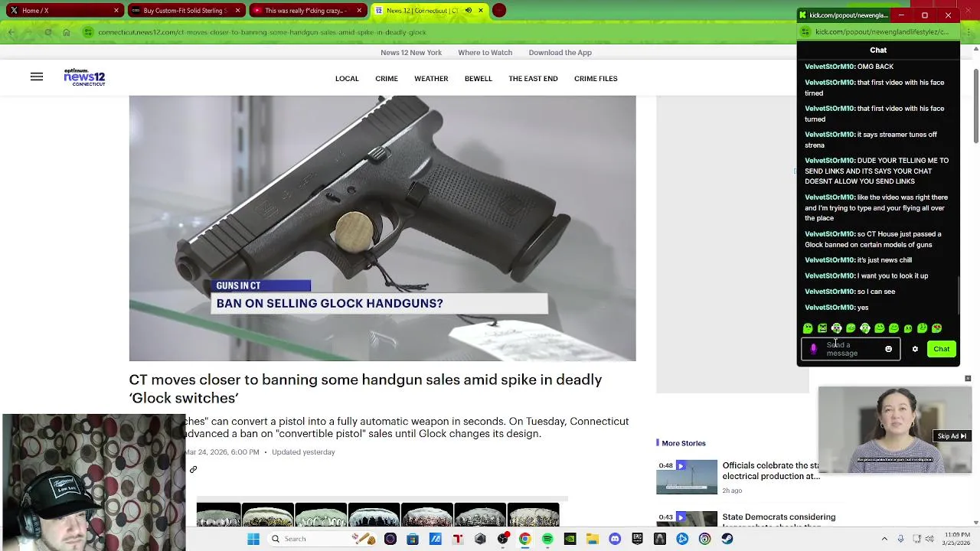Open Discord from the taskbar

[x=615, y=539]
